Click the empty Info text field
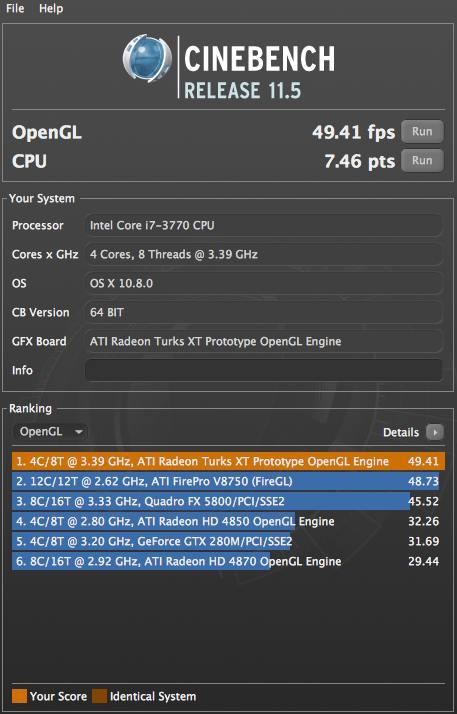This screenshot has height=714, width=457. coord(264,370)
